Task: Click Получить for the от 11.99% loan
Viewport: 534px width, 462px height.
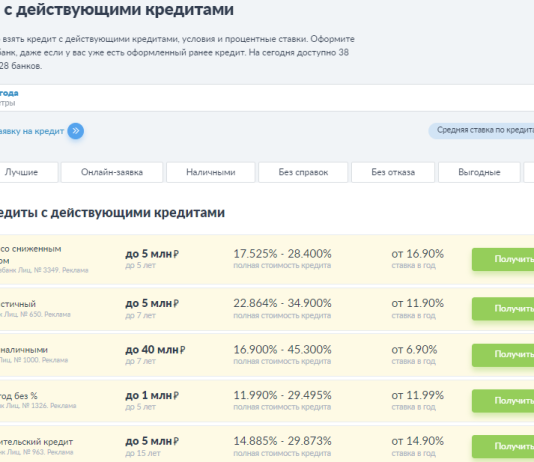Action: (503, 401)
